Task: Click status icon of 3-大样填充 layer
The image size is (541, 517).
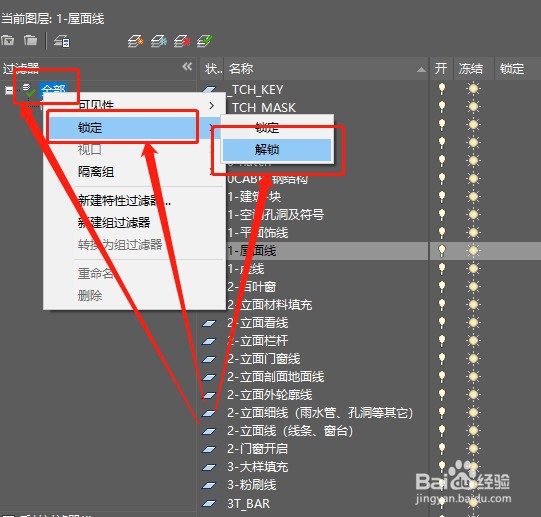Action: click(x=209, y=467)
